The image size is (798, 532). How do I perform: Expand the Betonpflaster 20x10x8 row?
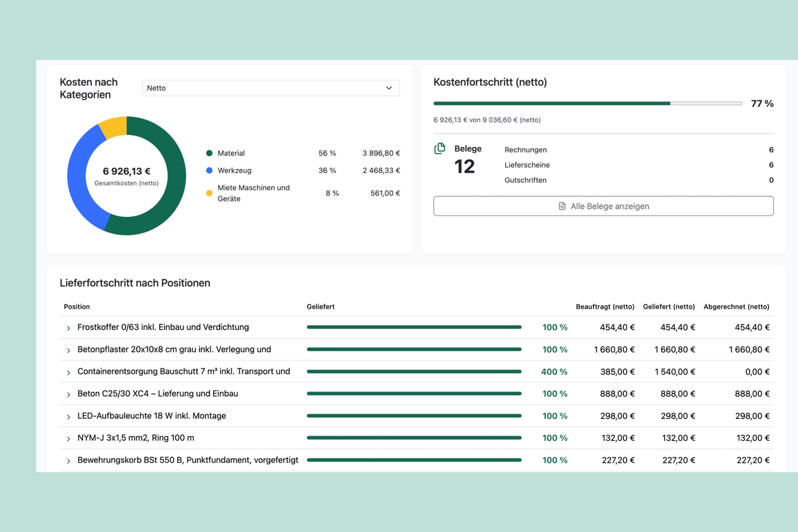click(68, 350)
